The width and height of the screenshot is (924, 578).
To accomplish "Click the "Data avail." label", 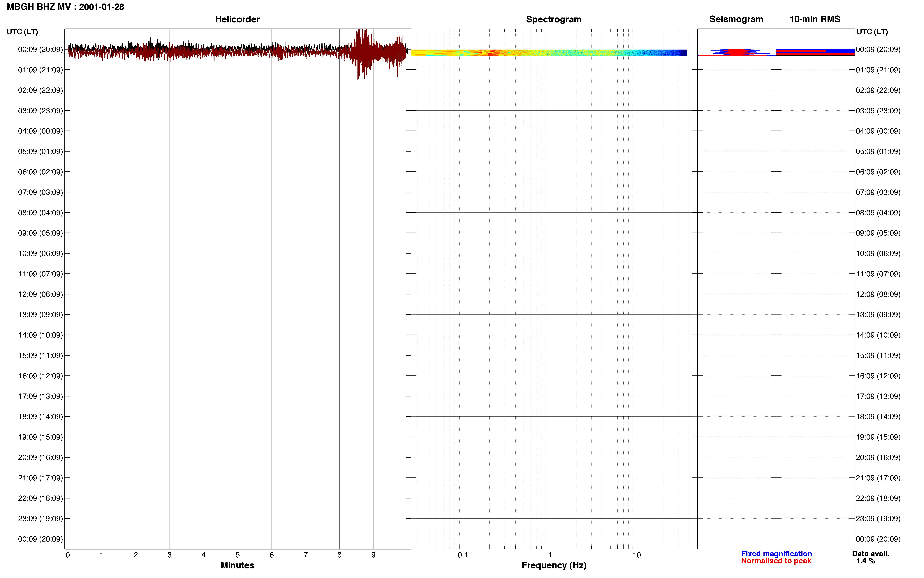I will 870,554.
